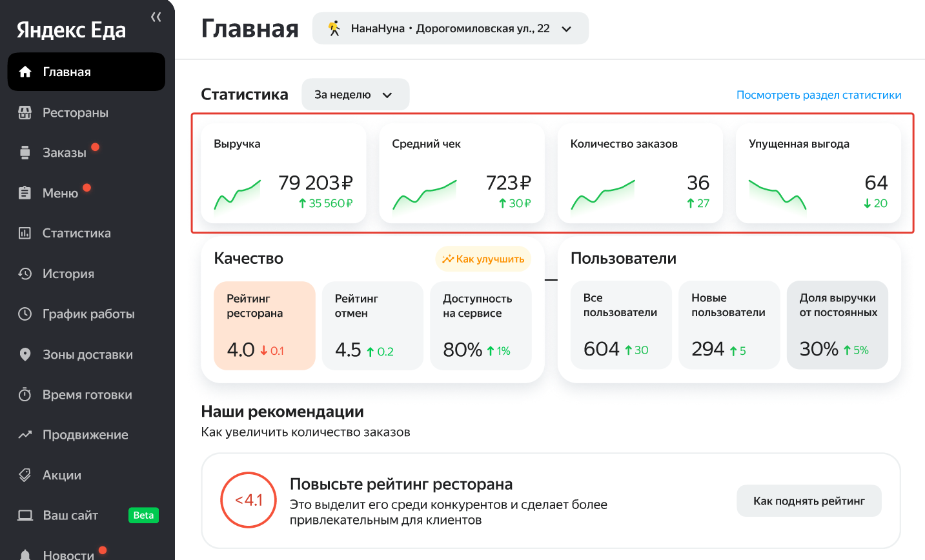The height and width of the screenshot is (560, 925).
Task: Click the map pin icon beside Зоны доставки
Action: 25,354
